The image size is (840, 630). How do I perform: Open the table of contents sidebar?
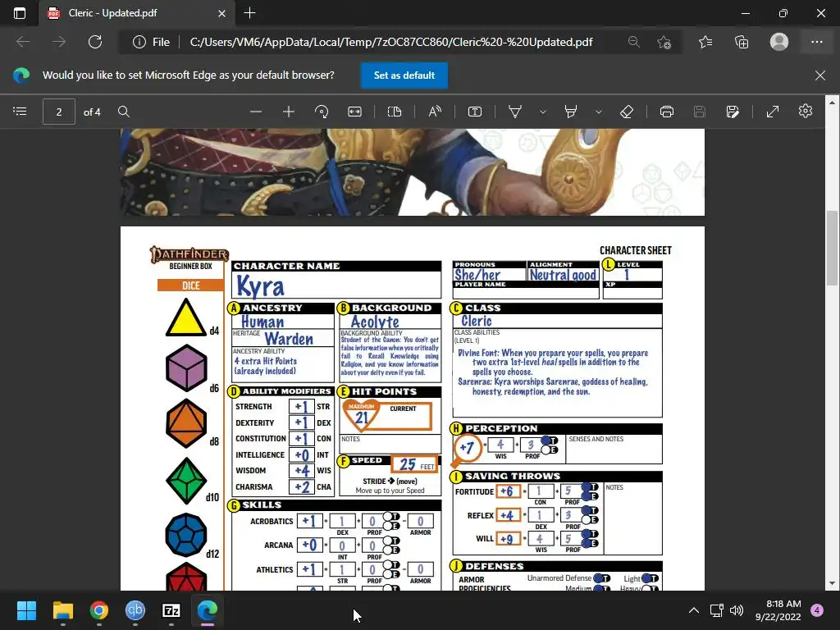pyautogui.click(x=20, y=112)
